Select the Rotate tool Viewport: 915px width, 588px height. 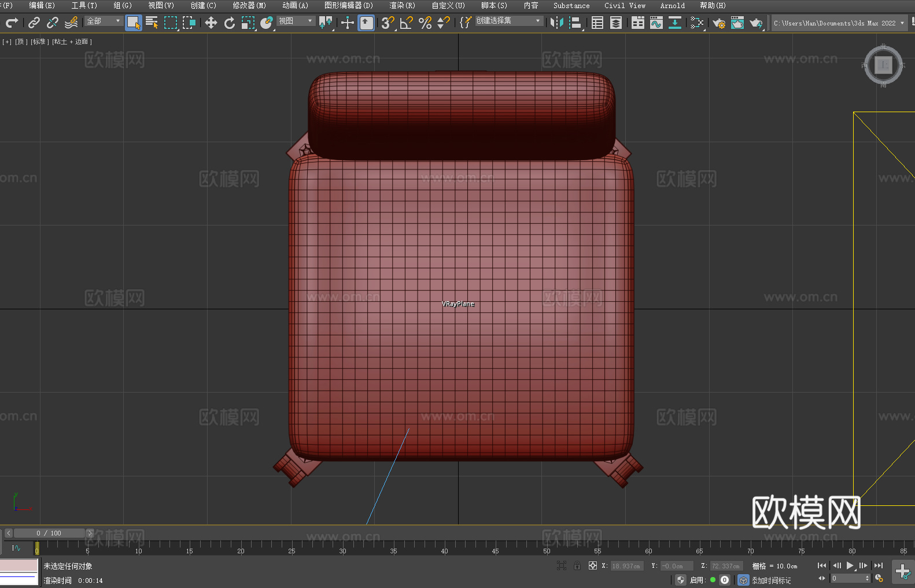tap(230, 23)
